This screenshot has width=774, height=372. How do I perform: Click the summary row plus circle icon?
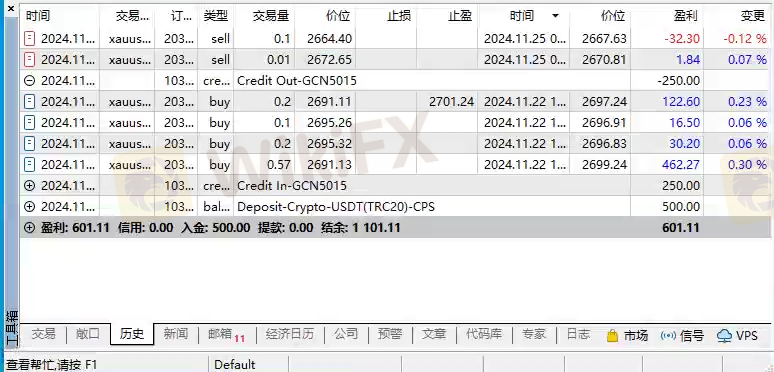(x=30, y=228)
